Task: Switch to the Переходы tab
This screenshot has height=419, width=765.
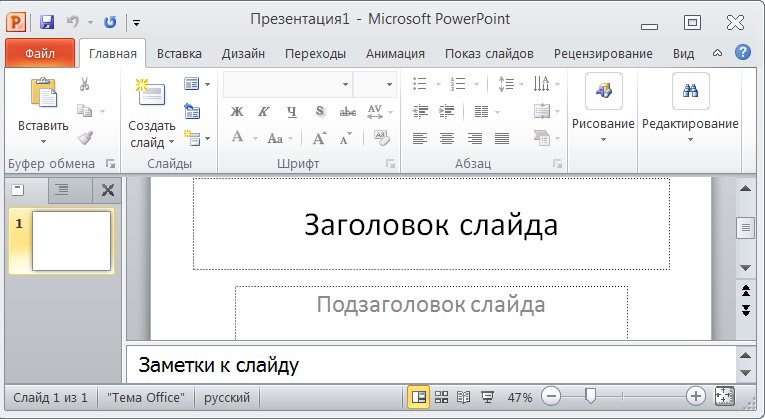Action: click(315, 54)
